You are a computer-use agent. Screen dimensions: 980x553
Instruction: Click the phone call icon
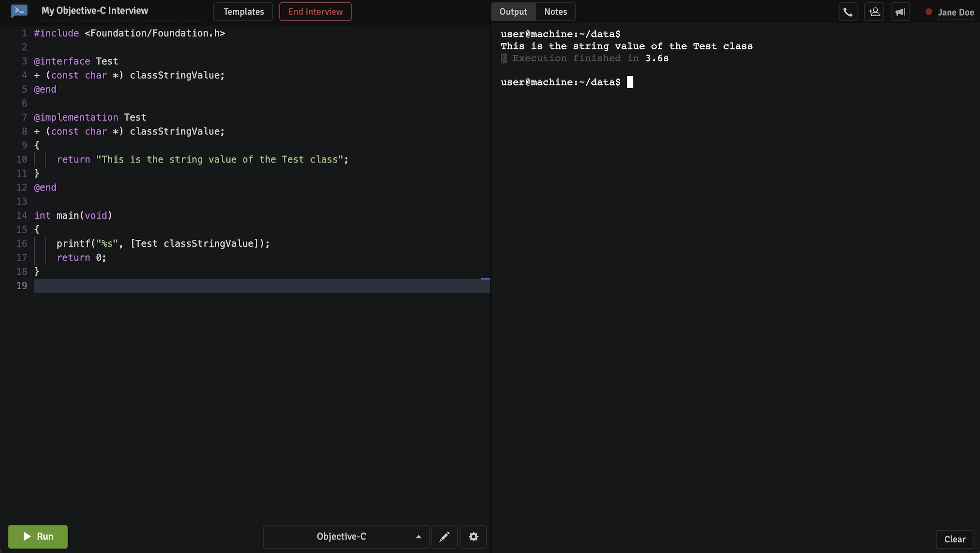(848, 12)
